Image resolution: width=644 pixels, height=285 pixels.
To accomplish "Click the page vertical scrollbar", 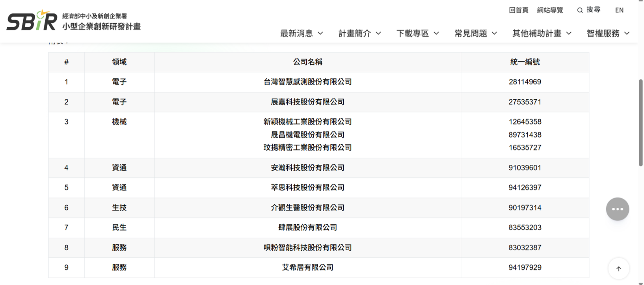I will (640, 122).
